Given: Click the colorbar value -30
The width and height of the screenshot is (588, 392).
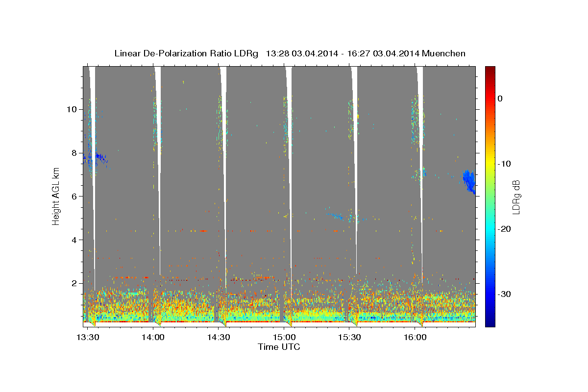Looking at the screenshot, I should click(503, 294).
